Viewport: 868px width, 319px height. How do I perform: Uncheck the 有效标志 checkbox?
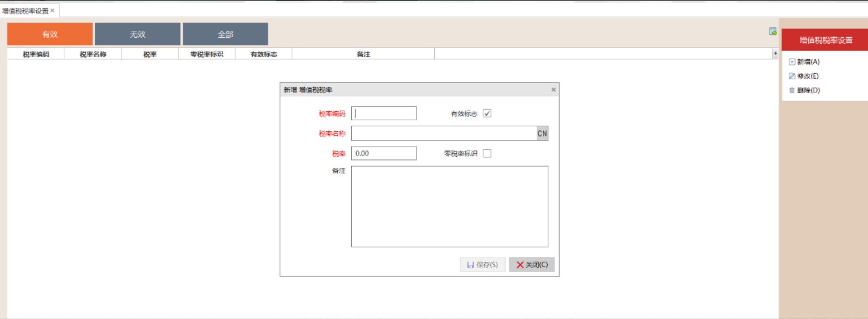tap(487, 114)
